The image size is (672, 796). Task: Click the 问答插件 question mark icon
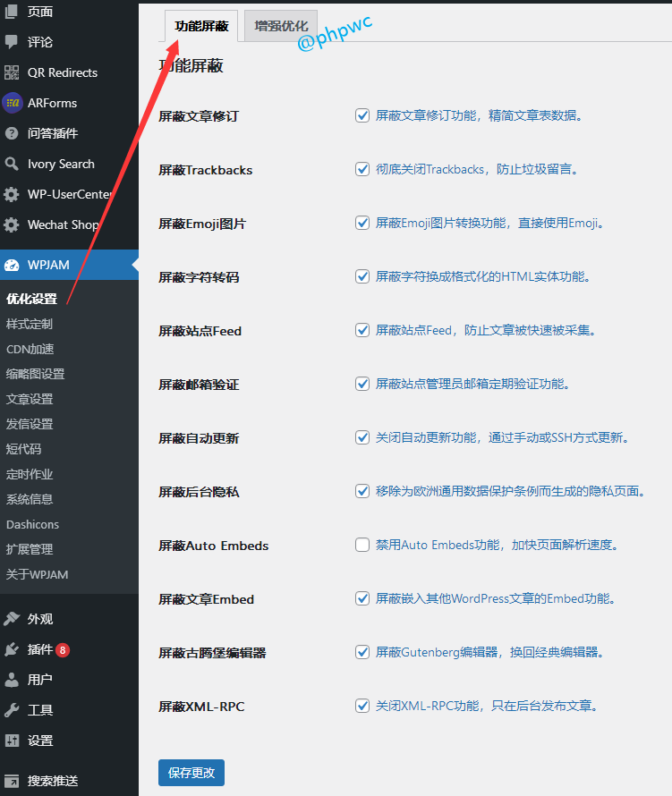[11, 133]
